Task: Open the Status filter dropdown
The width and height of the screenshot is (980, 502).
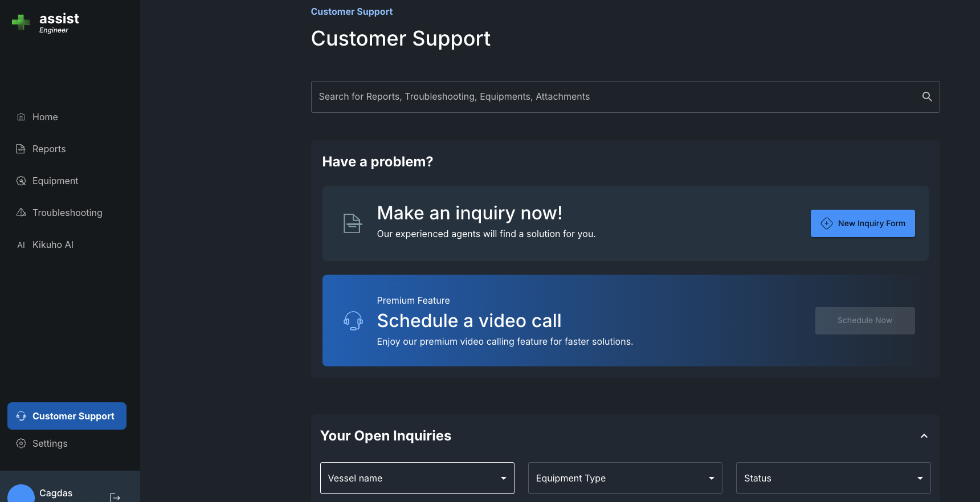Action: pyautogui.click(x=833, y=478)
